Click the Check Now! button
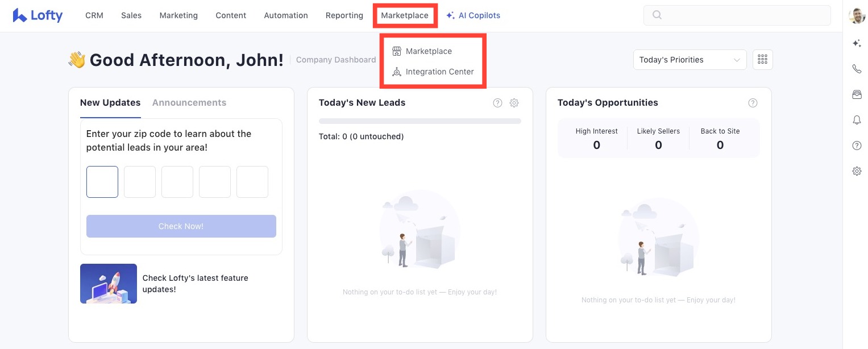 click(x=181, y=226)
